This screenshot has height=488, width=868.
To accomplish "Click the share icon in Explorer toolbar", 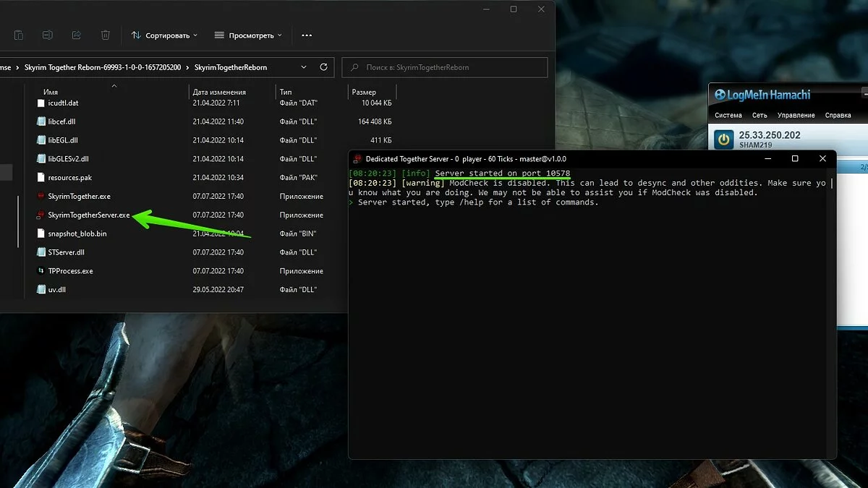I will (76, 35).
